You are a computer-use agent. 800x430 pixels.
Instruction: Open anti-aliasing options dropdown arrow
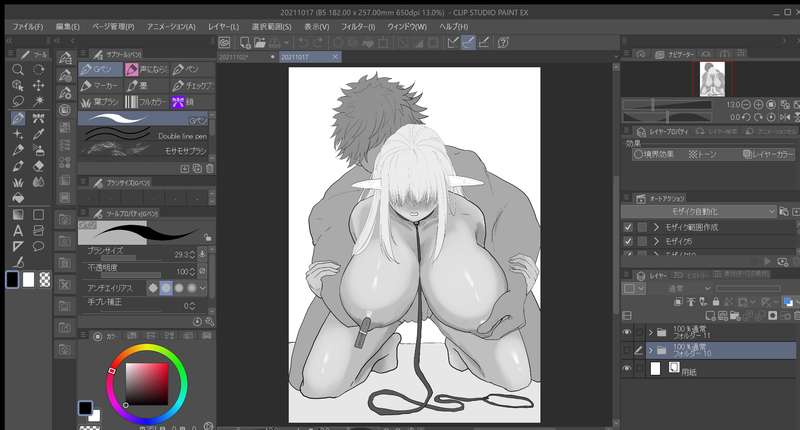click(203, 288)
